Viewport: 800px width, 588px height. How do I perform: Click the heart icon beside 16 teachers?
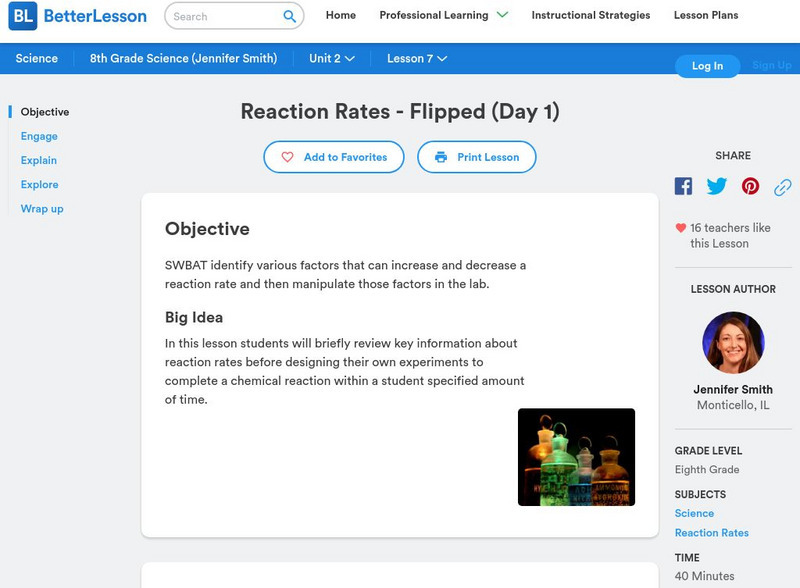coord(679,227)
